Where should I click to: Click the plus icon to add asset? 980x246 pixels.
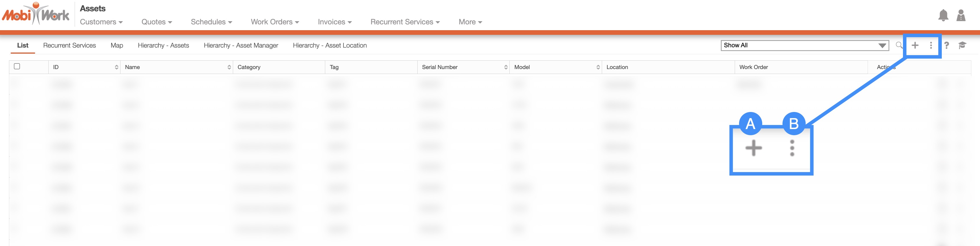915,45
